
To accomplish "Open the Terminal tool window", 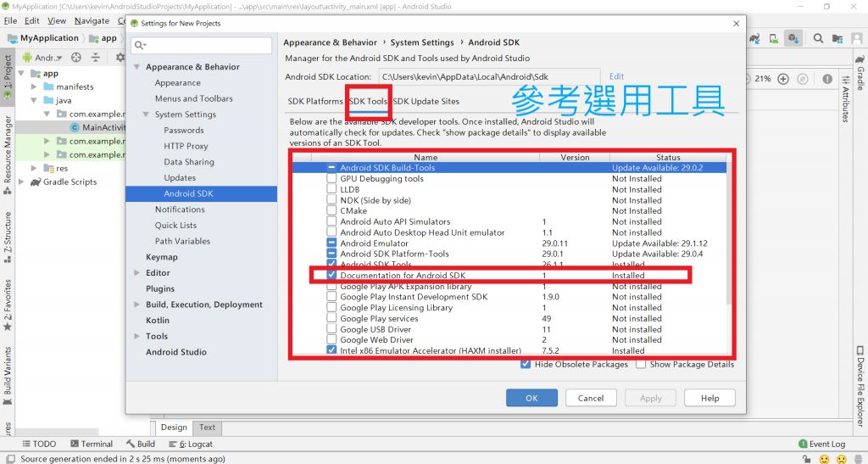I will pos(92,444).
